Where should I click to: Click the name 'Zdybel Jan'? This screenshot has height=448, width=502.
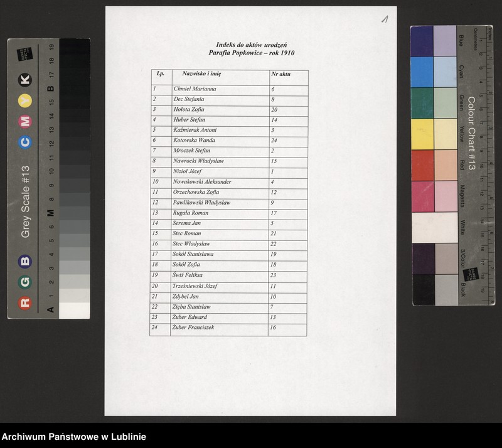tap(185, 297)
